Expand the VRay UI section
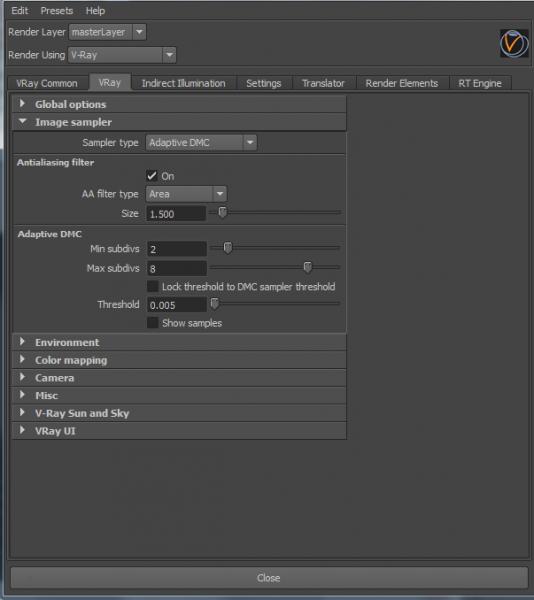Screen dimensions: 534x600 coord(179,431)
